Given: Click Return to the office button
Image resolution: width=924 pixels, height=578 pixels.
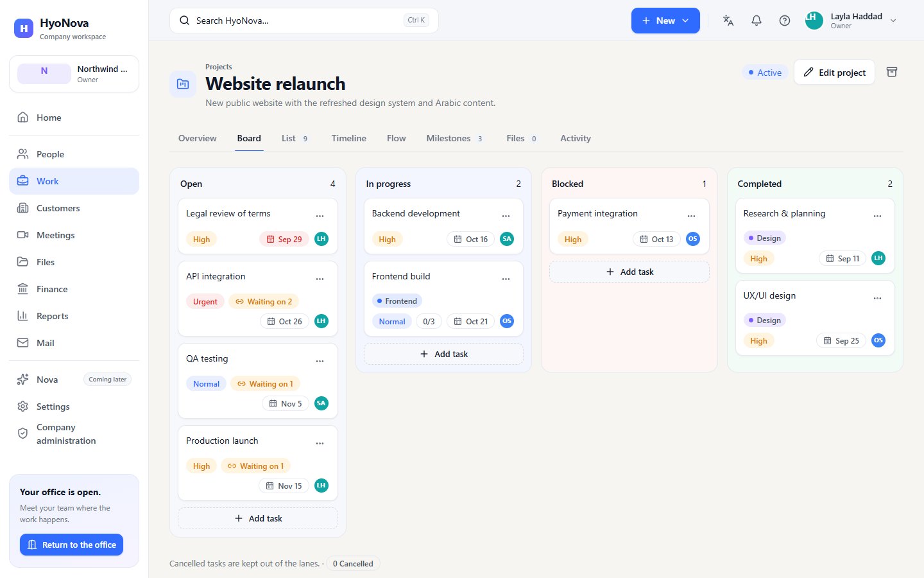Looking at the screenshot, I should click(x=71, y=545).
